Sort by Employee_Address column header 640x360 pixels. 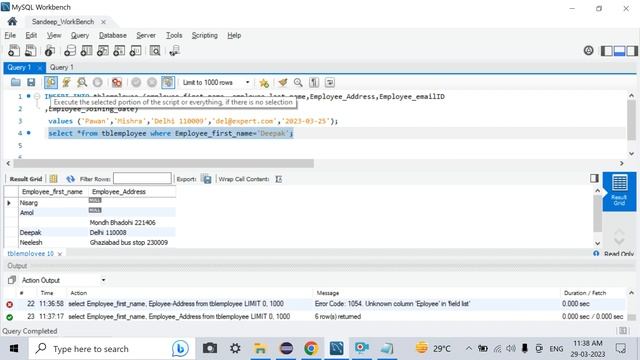point(119,191)
